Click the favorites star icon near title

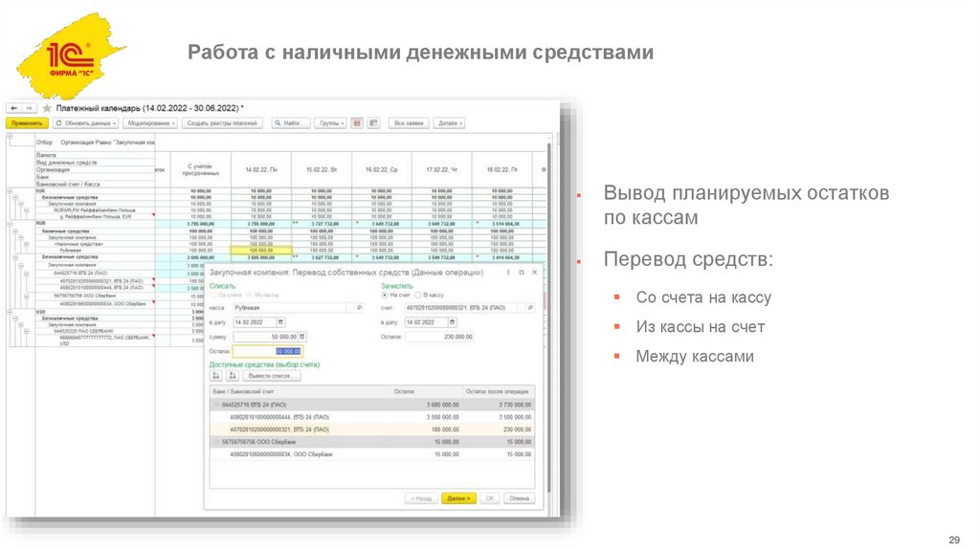[47, 108]
